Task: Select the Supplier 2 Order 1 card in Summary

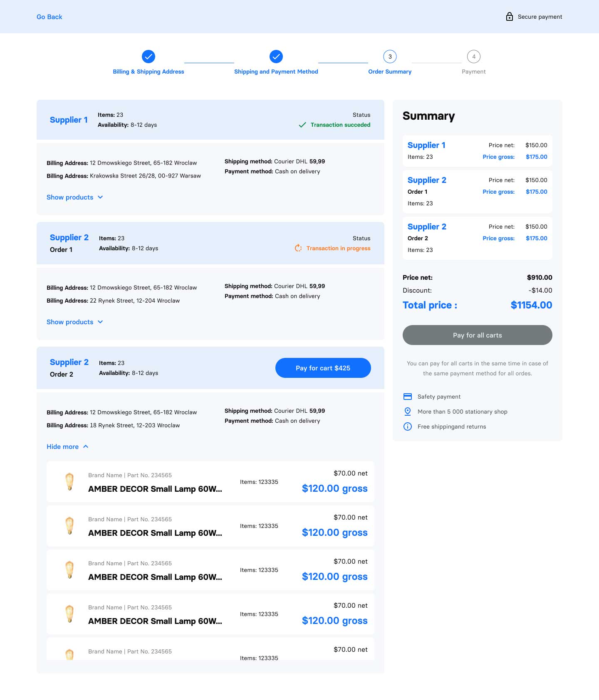Action: [x=478, y=192]
